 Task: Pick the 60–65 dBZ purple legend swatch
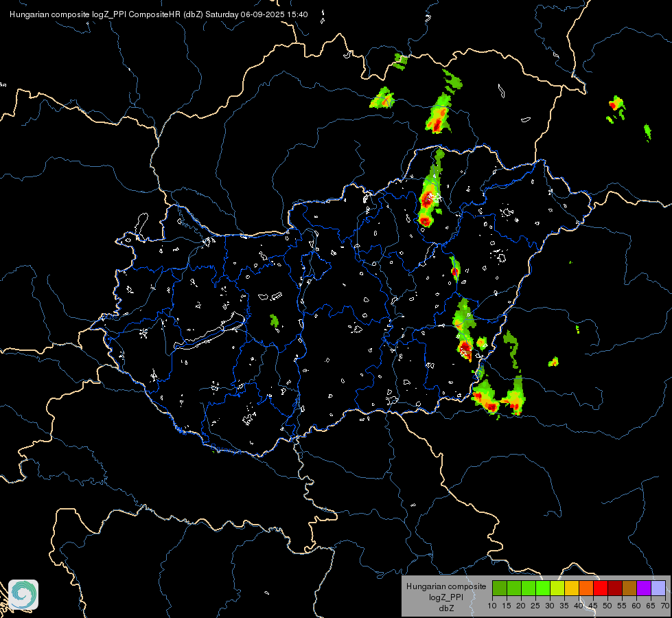tap(643, 588)
